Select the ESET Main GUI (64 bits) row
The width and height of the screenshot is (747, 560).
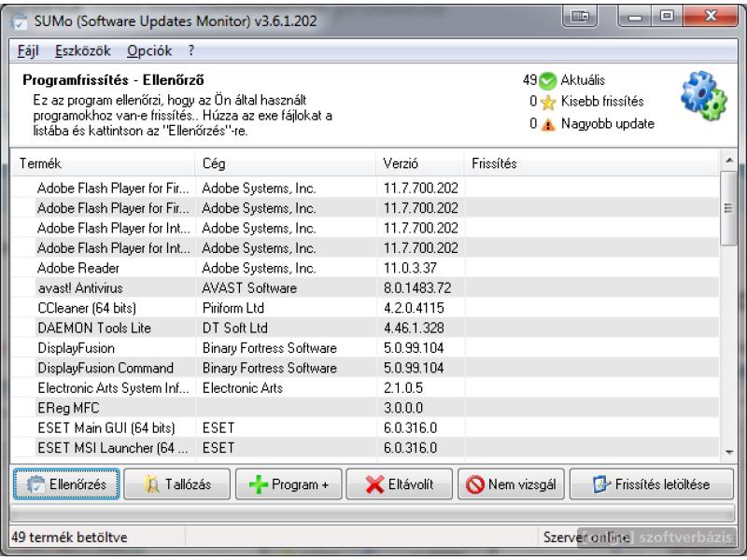365,427
